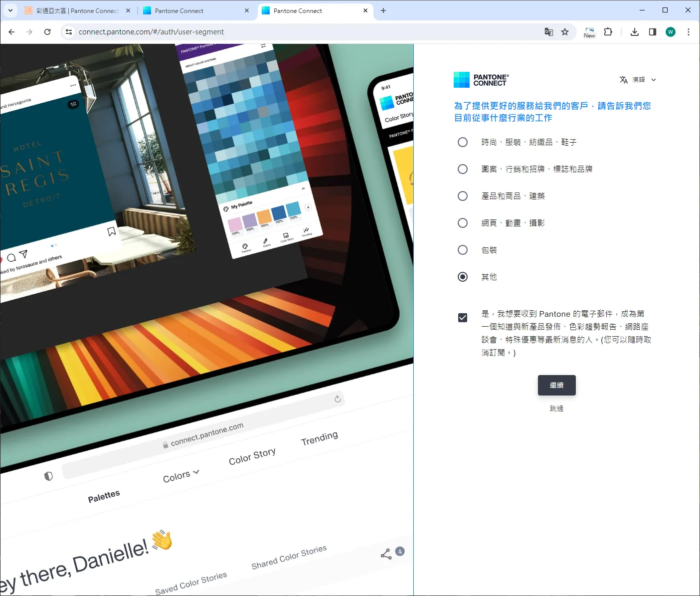Click the language translate icon near 漢語
The height and width of the screenshot is (596, 700).
coord(623,79)
